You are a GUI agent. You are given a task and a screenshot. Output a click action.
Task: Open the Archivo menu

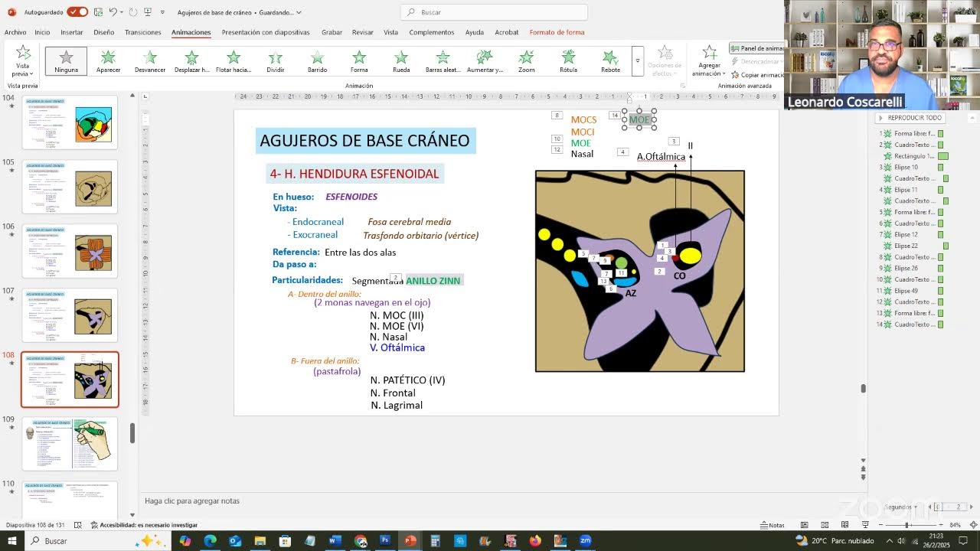tap(15, 32)
